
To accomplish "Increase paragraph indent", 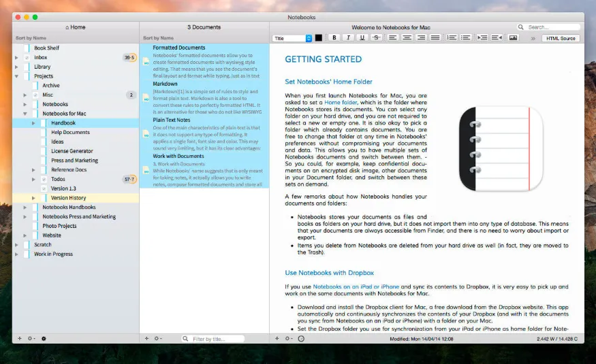I will tap(482, 37).
